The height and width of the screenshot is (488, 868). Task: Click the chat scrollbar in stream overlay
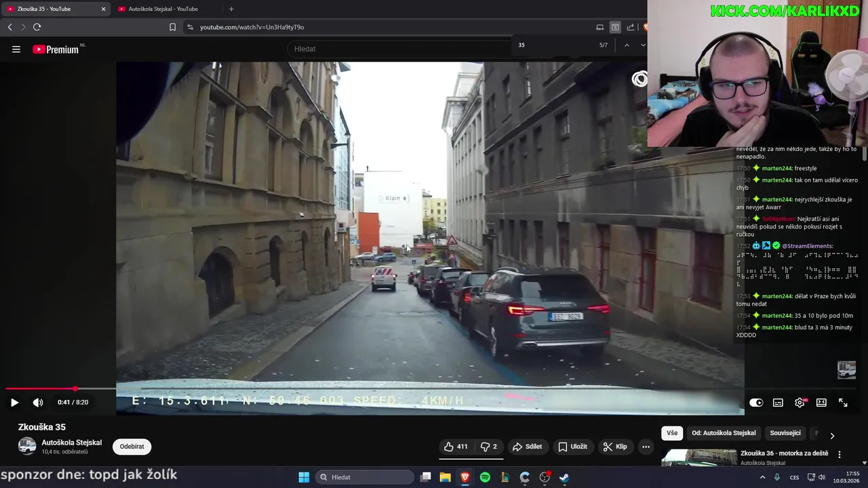[865, 153]
